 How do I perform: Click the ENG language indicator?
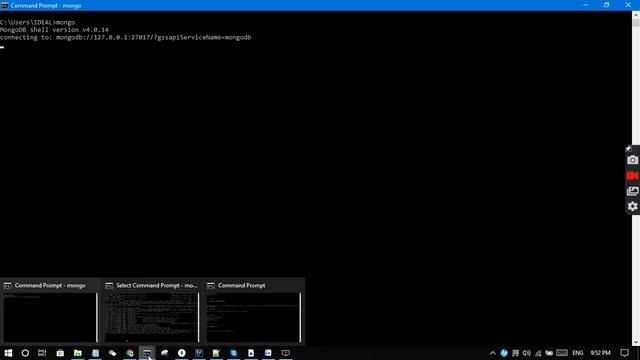pos(578,353)
